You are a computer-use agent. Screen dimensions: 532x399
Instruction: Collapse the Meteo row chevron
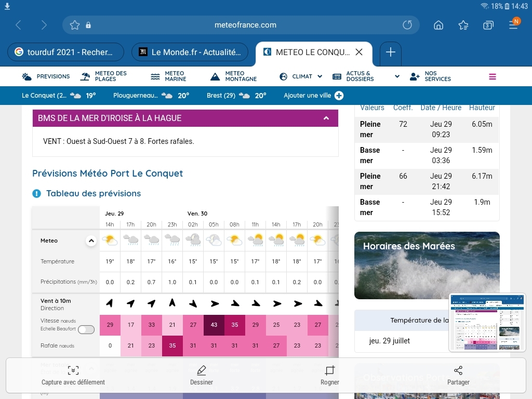pyautogui.click(x=91, y=241)
